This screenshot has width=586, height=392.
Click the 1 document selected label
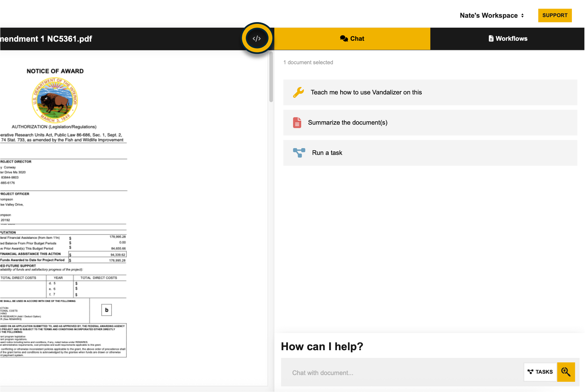308,62
